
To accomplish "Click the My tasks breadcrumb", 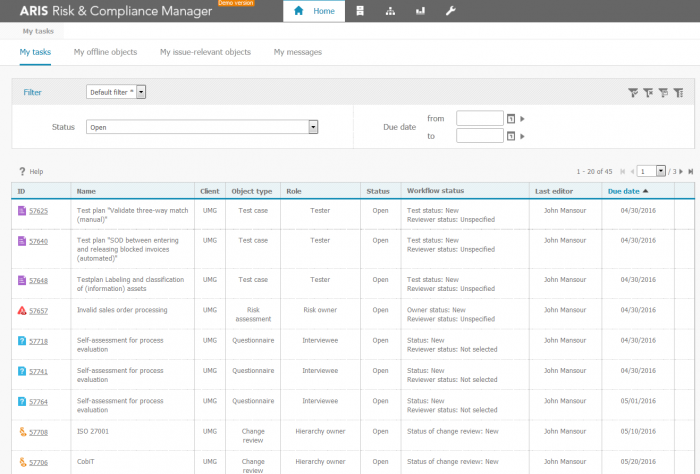I will (x=38, y=31).
